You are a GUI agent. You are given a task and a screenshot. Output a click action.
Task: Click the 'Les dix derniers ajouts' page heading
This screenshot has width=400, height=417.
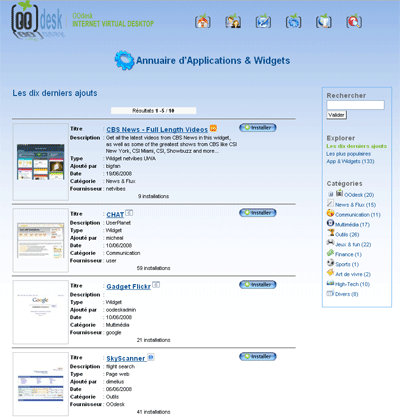(55, 93)
